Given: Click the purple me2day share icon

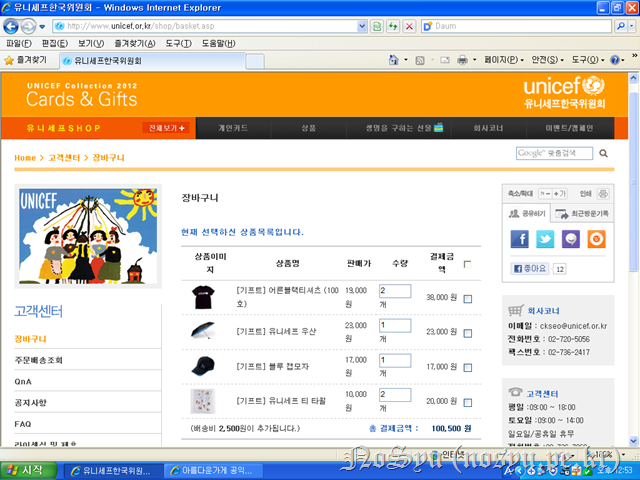Looking at the screenshot, I should pos(570,239).
